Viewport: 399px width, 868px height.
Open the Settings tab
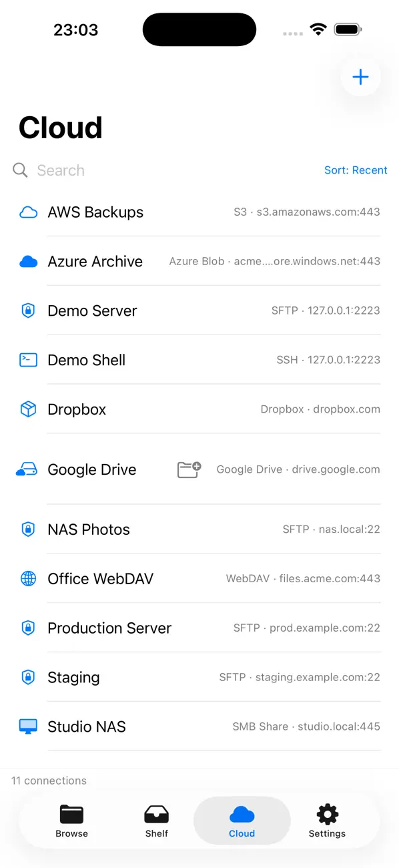tap(327, 821)
